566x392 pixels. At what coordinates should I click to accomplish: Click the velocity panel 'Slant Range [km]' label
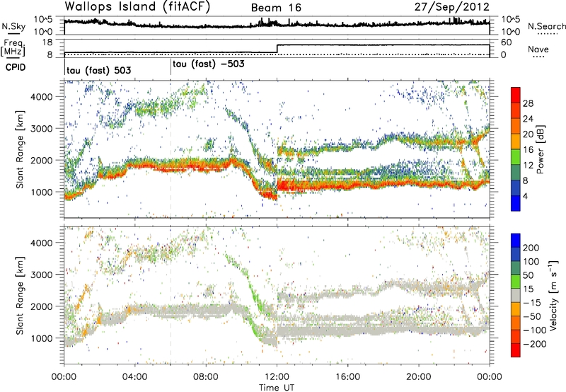click(20, 296)
